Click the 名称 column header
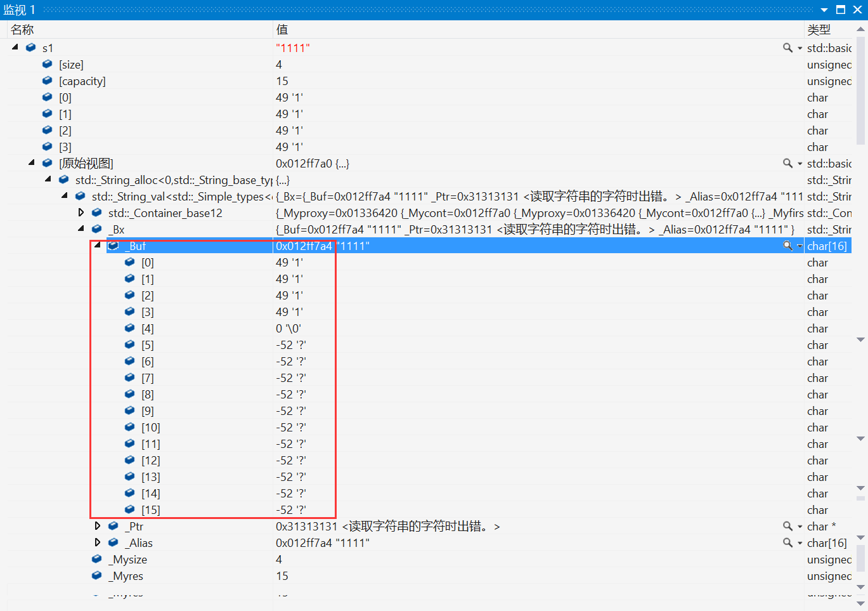This screenshot has height=611, width=868. click(x=139, y=29)
